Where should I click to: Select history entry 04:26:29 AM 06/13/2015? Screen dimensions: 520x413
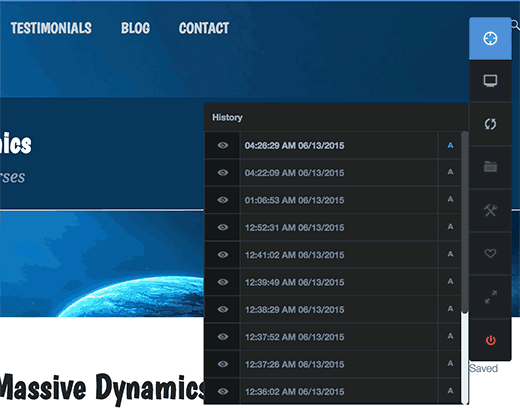pyautogui.click(x=339, y=145)
